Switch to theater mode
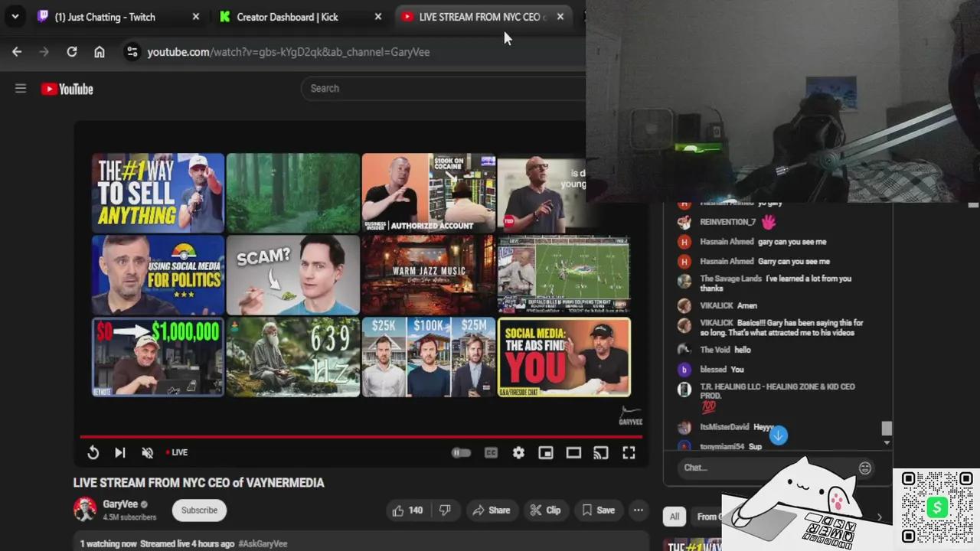The height and width of the screenshot is (551, 980). [x=573, y=452]
